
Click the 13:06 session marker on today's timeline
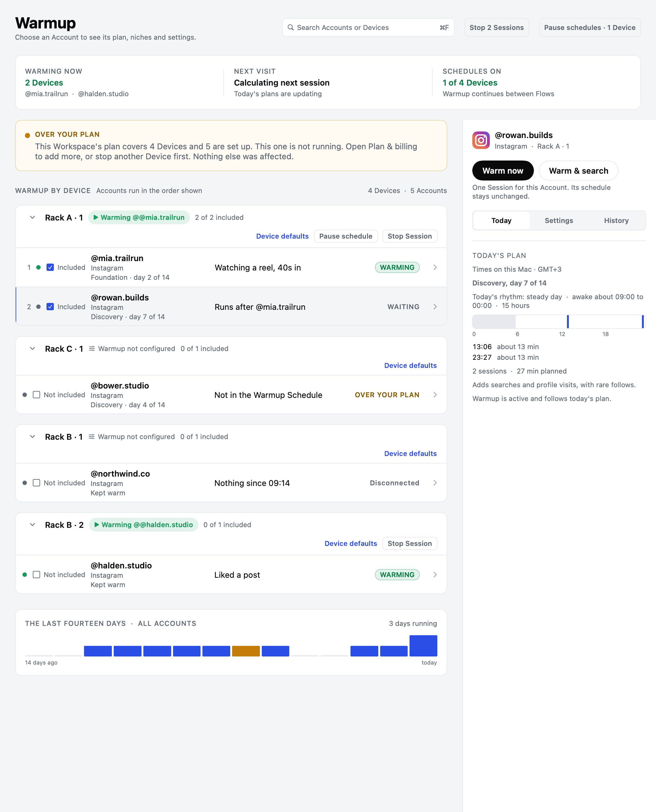click(x=568, y=322)
